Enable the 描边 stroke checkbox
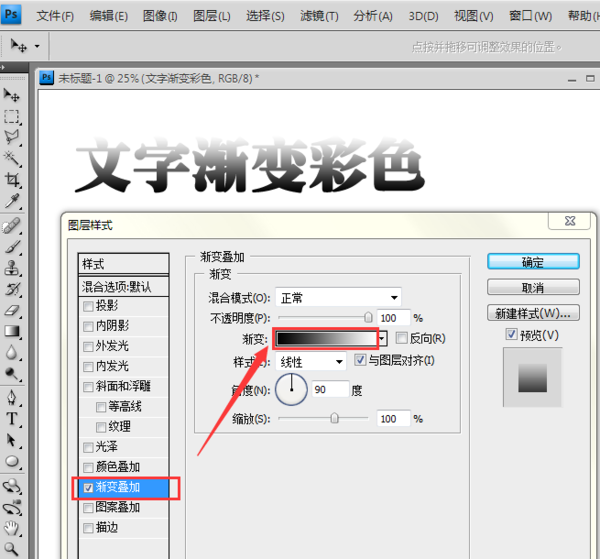Screen dimensions: 600x559 88,528
